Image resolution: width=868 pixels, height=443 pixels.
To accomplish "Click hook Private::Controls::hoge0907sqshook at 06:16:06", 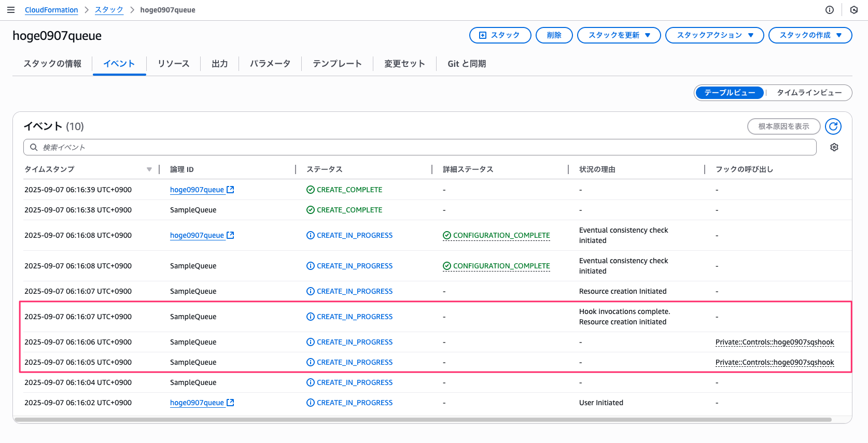I will 775,342.
